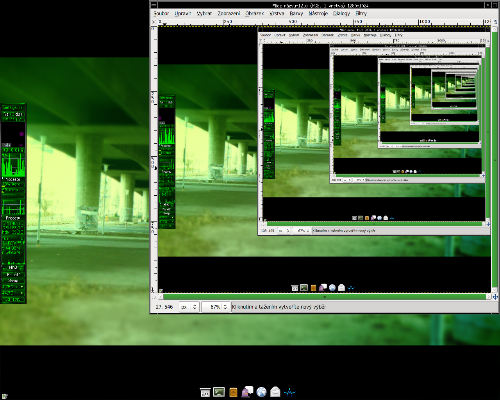Viewport: 500px width, 400px height.
Task: Click the green horizontal scrollbar in GIMP window
Action: (325, 296)
